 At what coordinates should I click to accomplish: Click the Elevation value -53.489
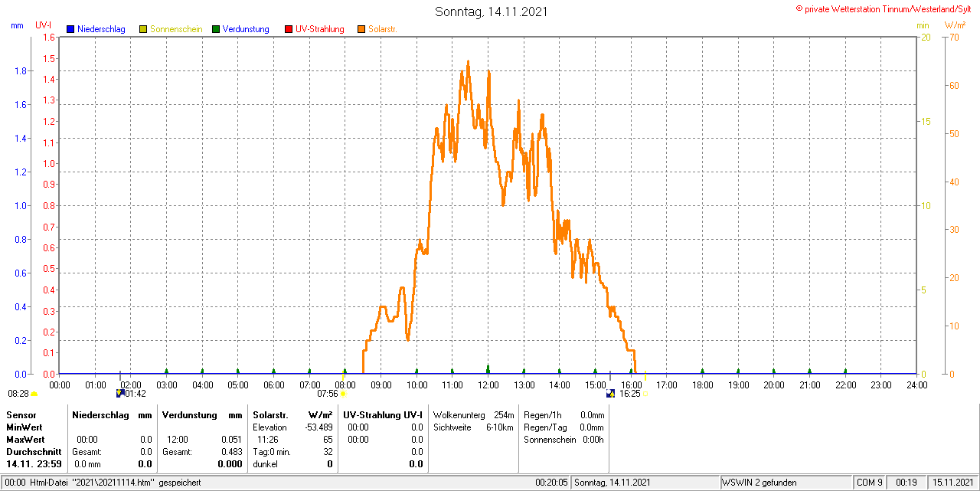point(318,427)
